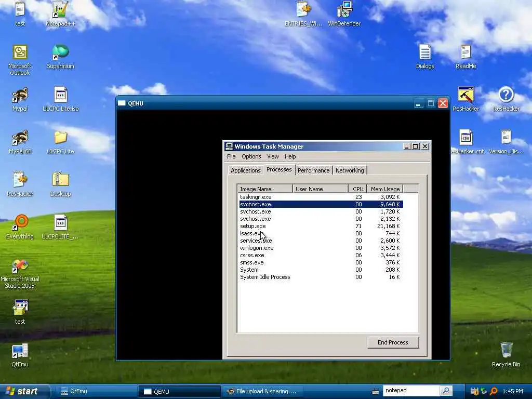The width and height of the screenshot is (532, 399).
Task: Sort processes by CPU column header
Action: tap(357, 189)
